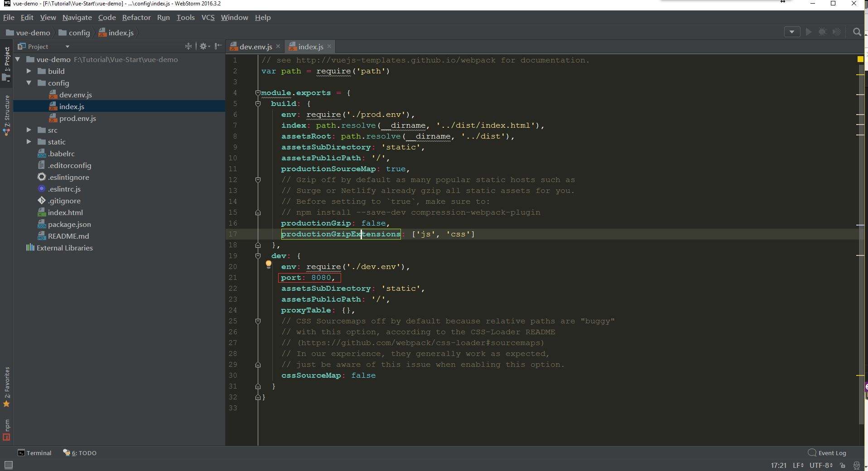Open the File menu
The height and width of the screenshot is (471, 868).
[9, 18]
